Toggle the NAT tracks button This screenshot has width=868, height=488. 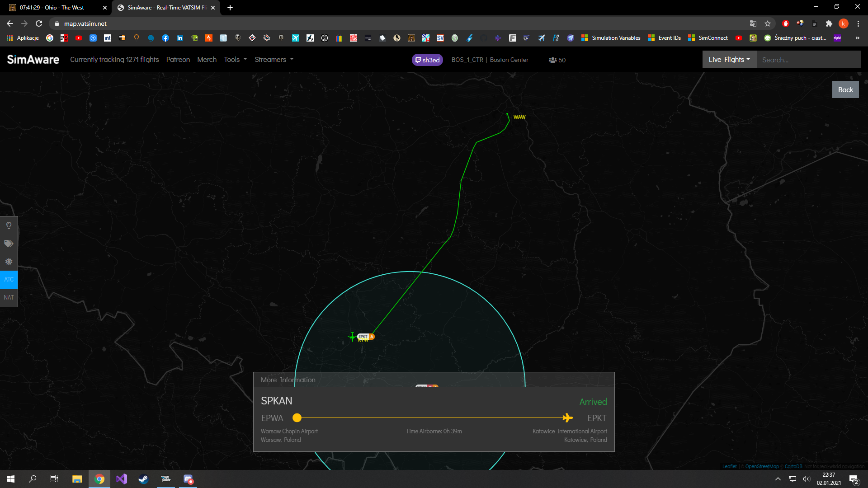click(x=9, y=298)
